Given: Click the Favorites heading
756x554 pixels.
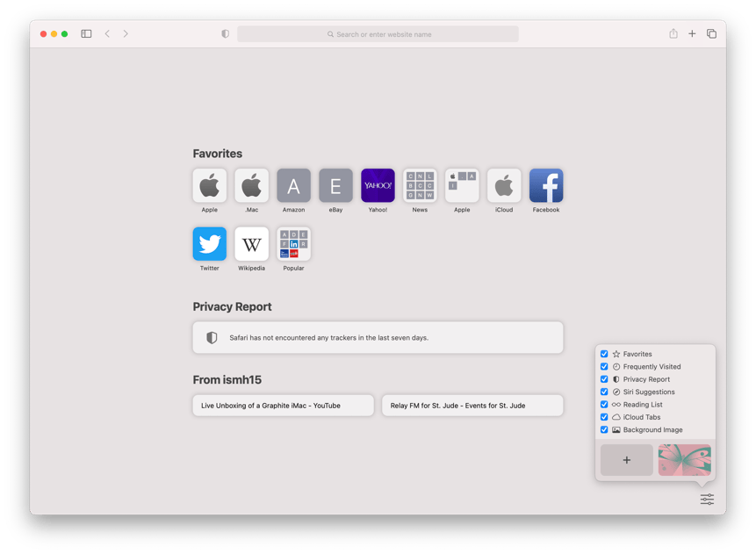Looking at the screenshot, I should pyautogui.click(x=218, y=154).
